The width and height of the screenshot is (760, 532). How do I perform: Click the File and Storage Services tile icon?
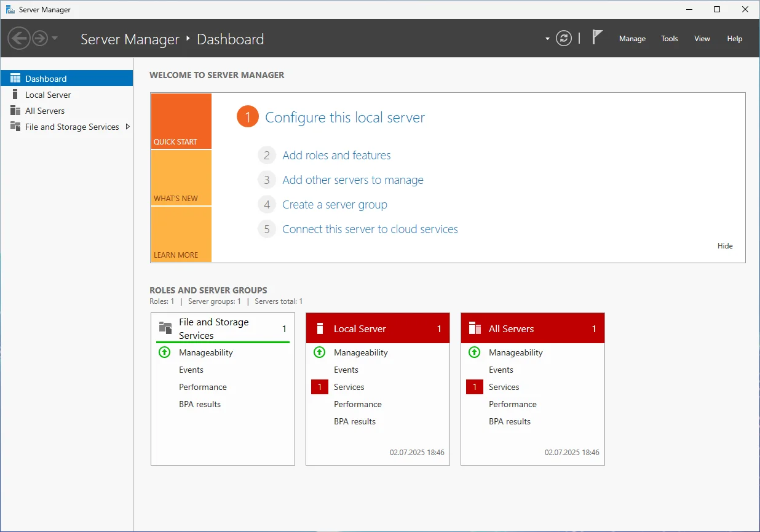(x=165, y=327)
